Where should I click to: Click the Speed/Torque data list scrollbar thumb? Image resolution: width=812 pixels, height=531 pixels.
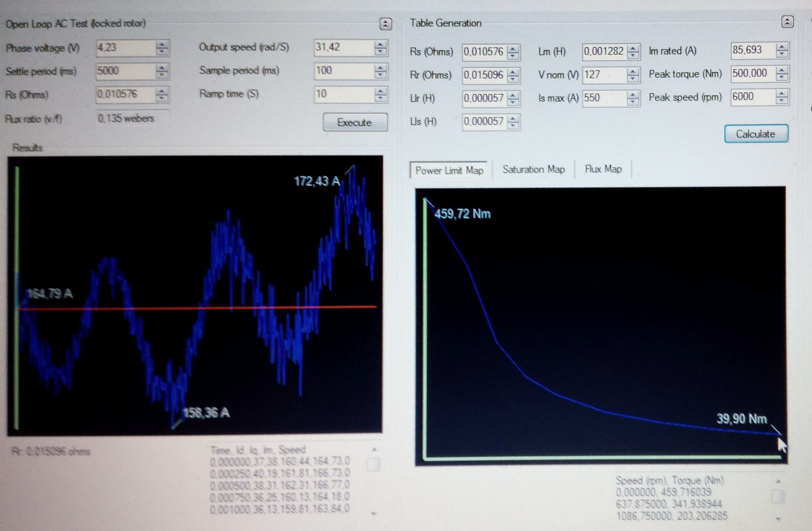pyautogui.click(x=777, y=496)
